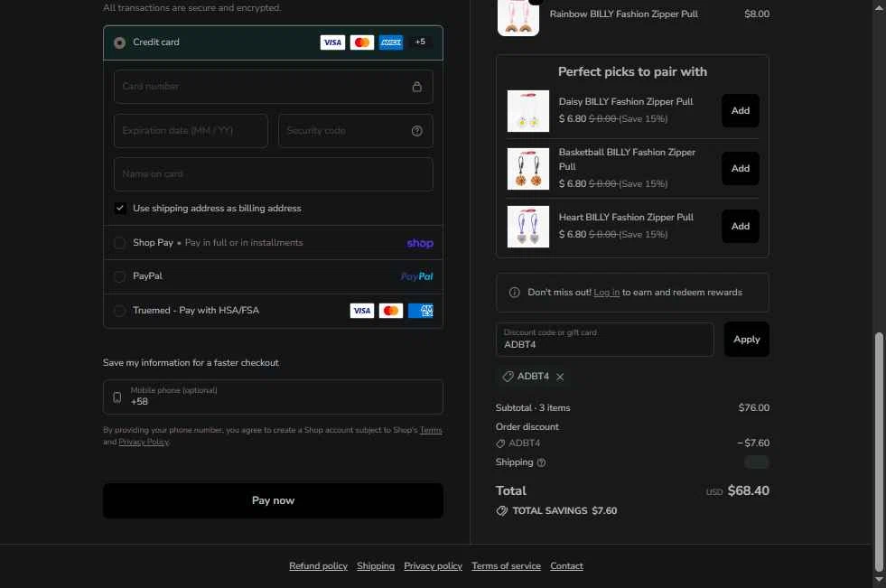Click the Pay now button

point(273,500)
